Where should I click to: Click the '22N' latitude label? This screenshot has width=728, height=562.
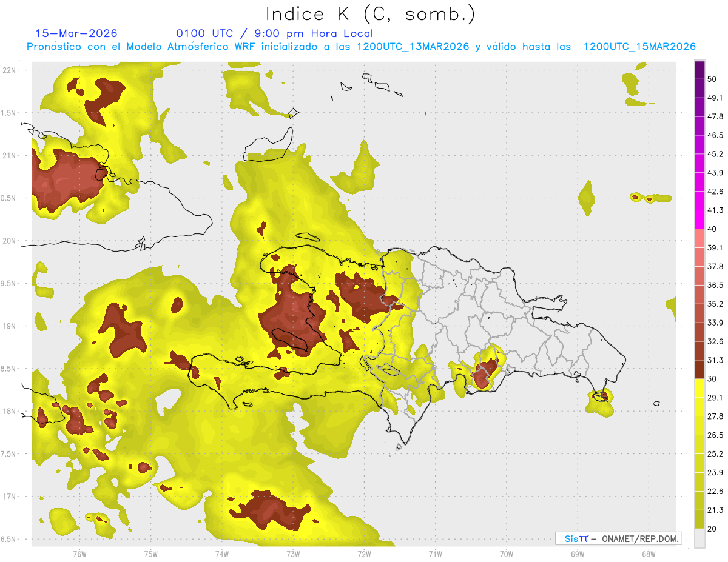[x=8, y=70]
